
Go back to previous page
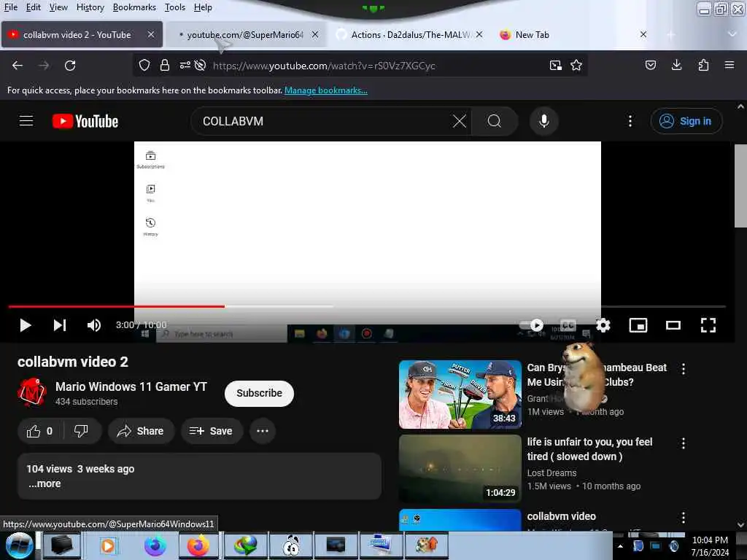point(18,65)
